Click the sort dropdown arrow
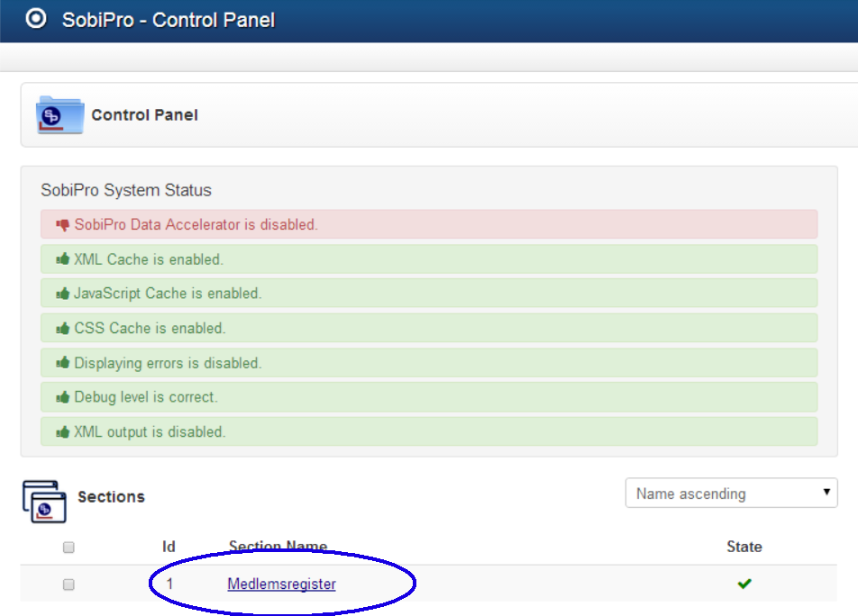 click(826, 492)
